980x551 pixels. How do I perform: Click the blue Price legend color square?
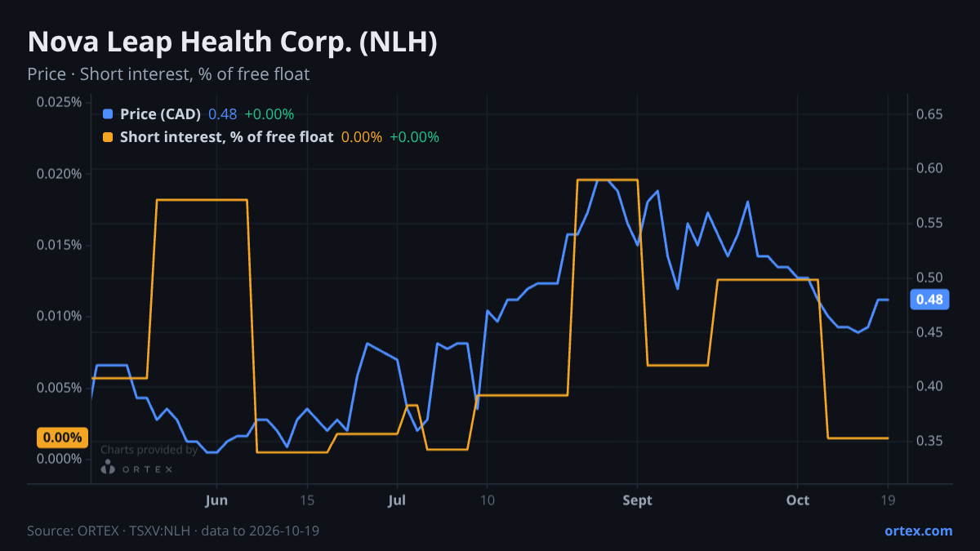pos(109,114)
